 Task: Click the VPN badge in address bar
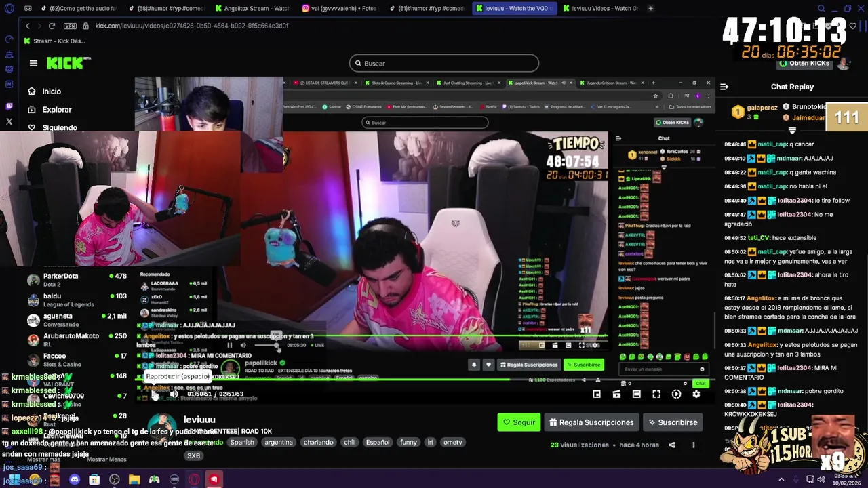70,26
